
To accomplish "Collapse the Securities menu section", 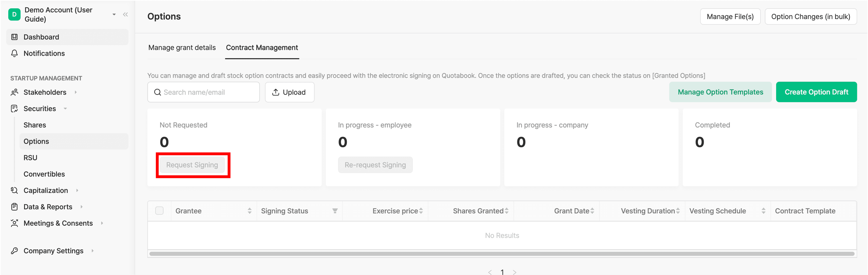I will [65, 108].
